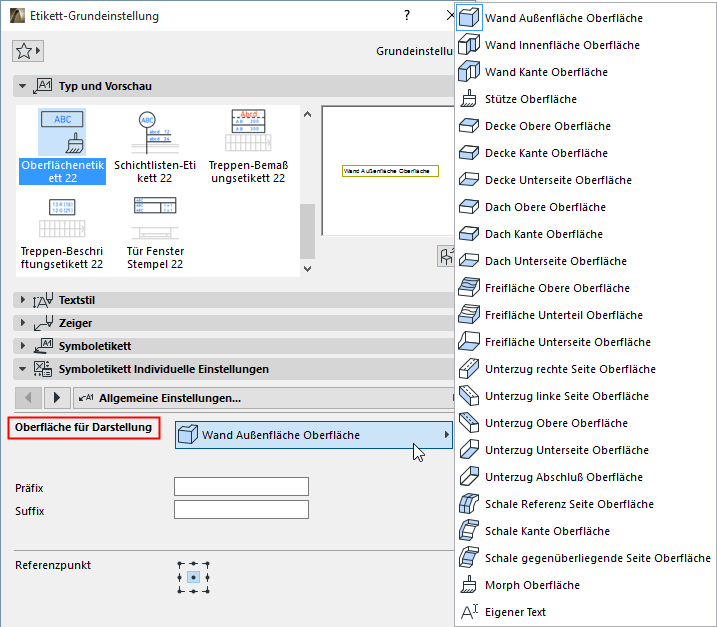
Task: Select Schichtlisten-Etikett 22 label type
Action: point(155,146)
